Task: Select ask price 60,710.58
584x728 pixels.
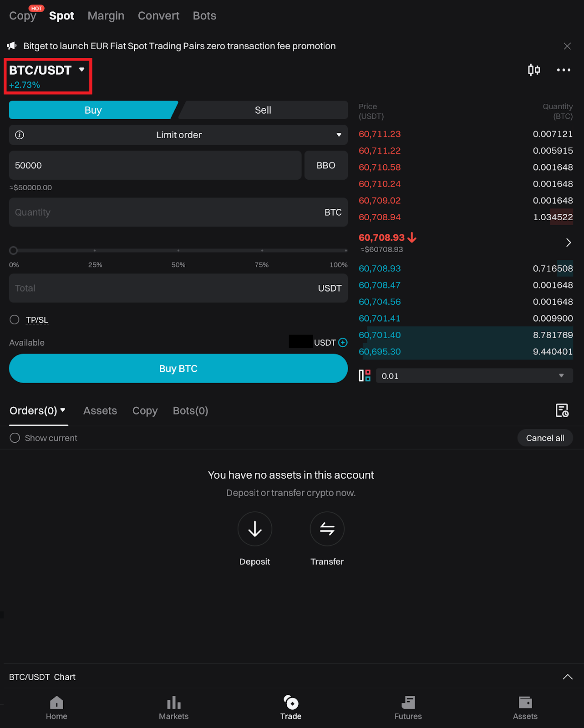Action: pos(380,167)
